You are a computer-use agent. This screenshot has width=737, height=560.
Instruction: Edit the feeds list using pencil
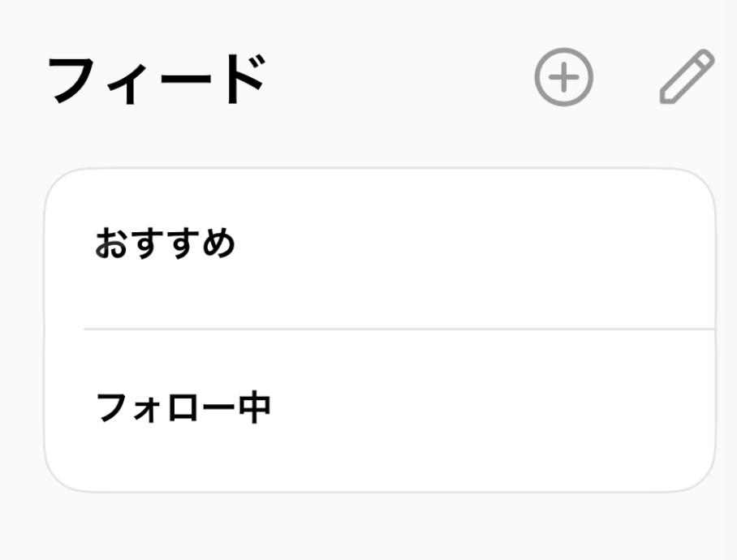point(687,77)
